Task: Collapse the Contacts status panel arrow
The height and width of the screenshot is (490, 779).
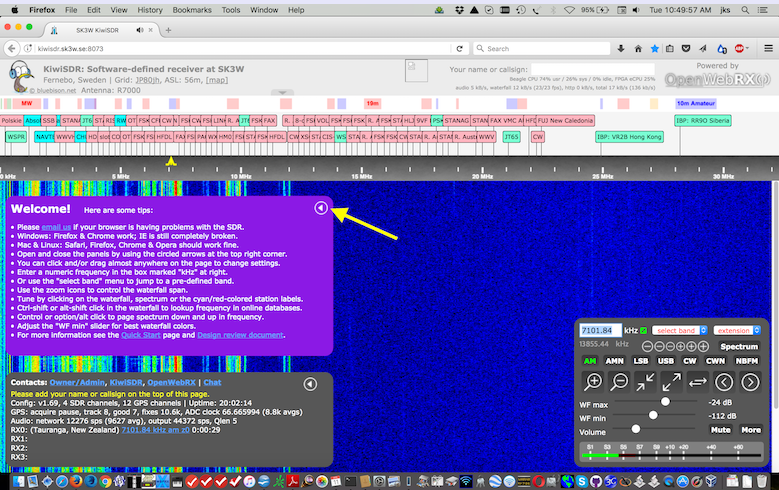Action: tap(311, 384)
